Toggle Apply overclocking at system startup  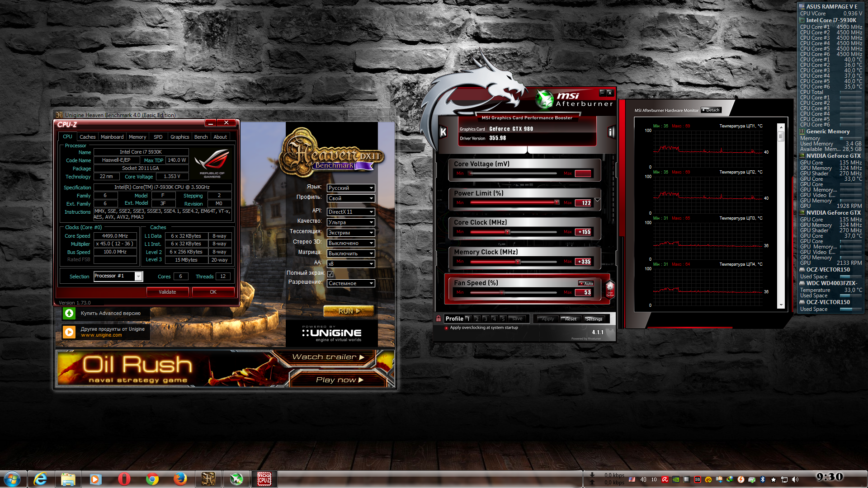point(446,328)
